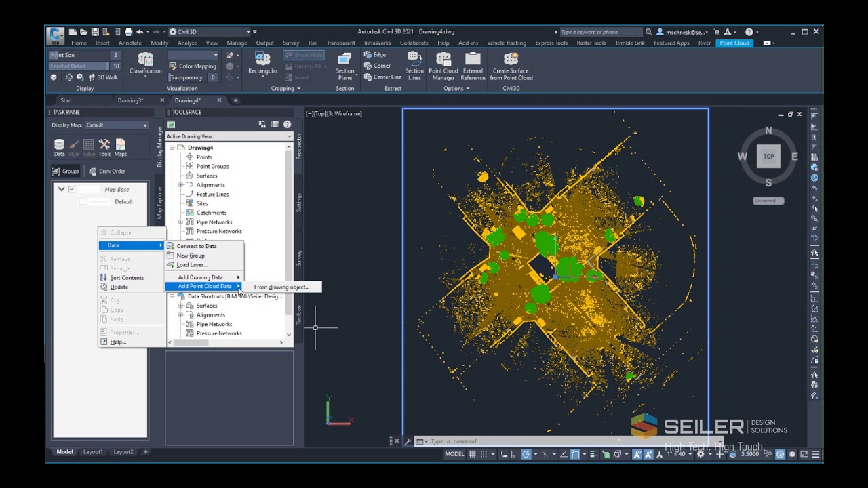The image size is (868, 488).
Task: Open the Add Drawing Data submenu
Action: coord(204,277)
